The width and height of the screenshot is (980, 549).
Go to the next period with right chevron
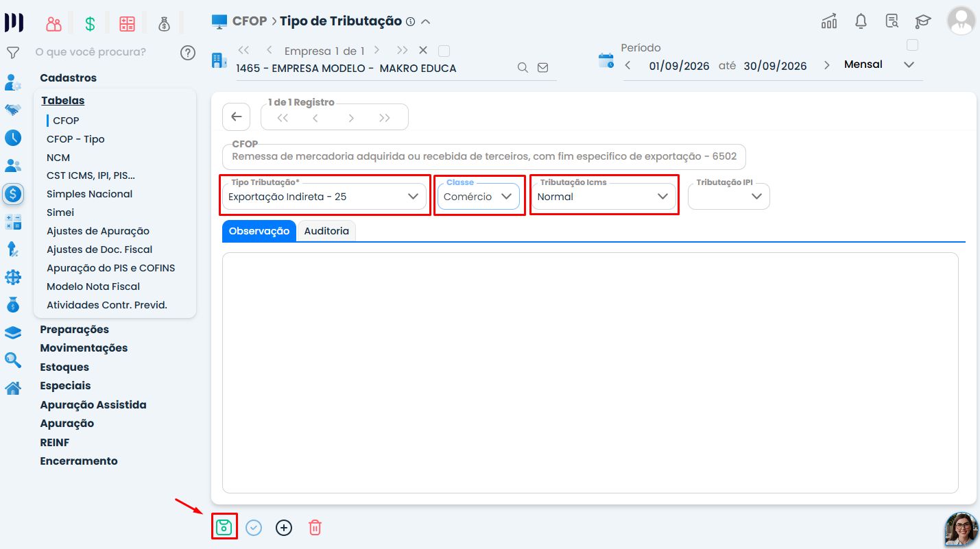tap(827, 65)
